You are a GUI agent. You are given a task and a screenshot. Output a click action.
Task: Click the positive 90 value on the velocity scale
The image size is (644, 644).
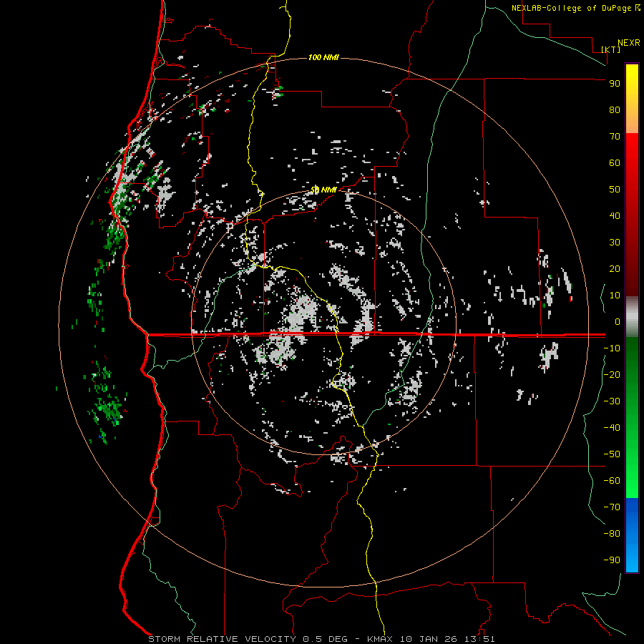pyautogui.click(x=615, y=84)
